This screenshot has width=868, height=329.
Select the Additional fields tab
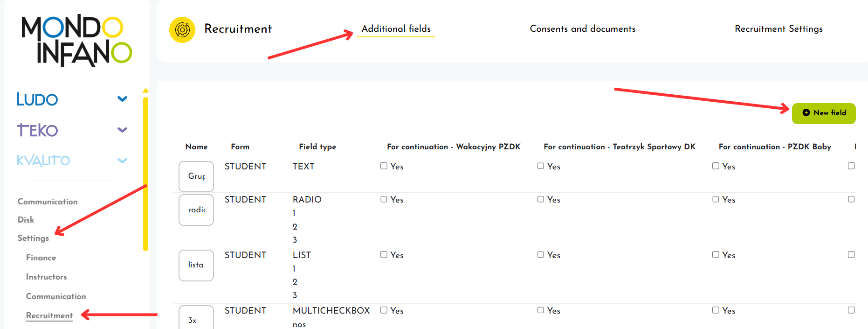[x=396, y=29]
